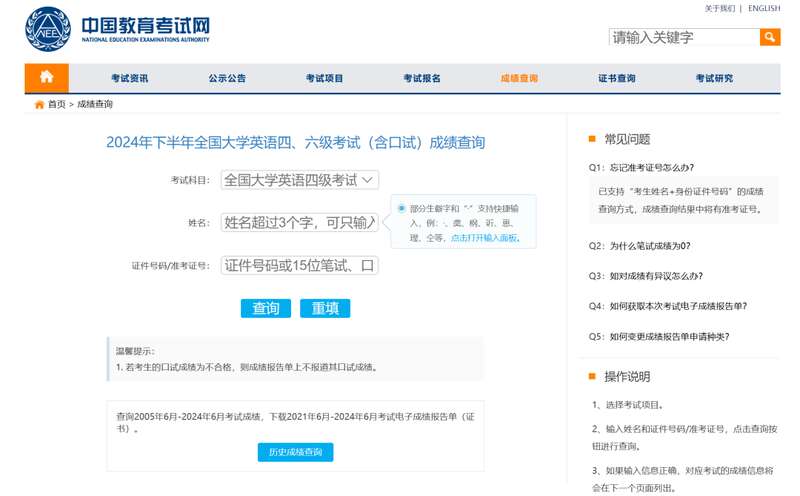Select the 证书查询 navigation tab
The height and width of the screenshot is (496, 800).
[616, 79]
